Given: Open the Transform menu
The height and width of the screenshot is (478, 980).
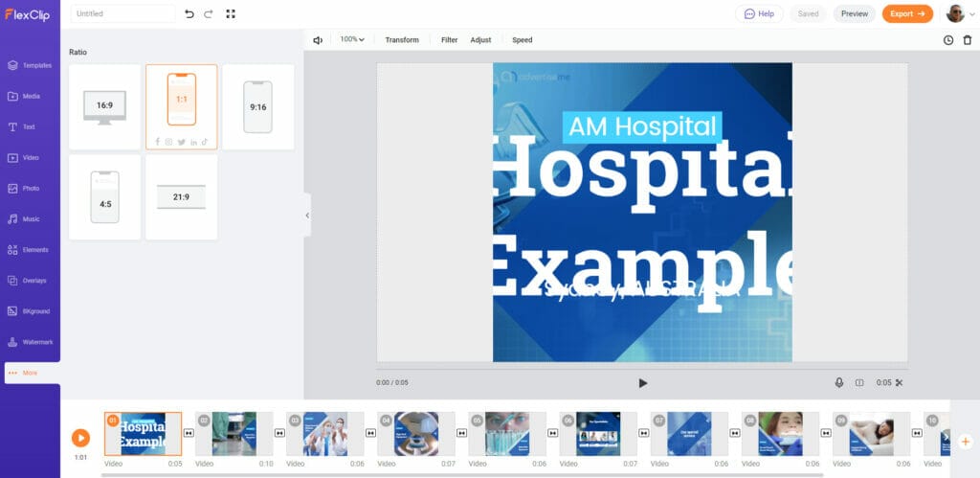Looking at the screenshot, I should pos(402,40).
